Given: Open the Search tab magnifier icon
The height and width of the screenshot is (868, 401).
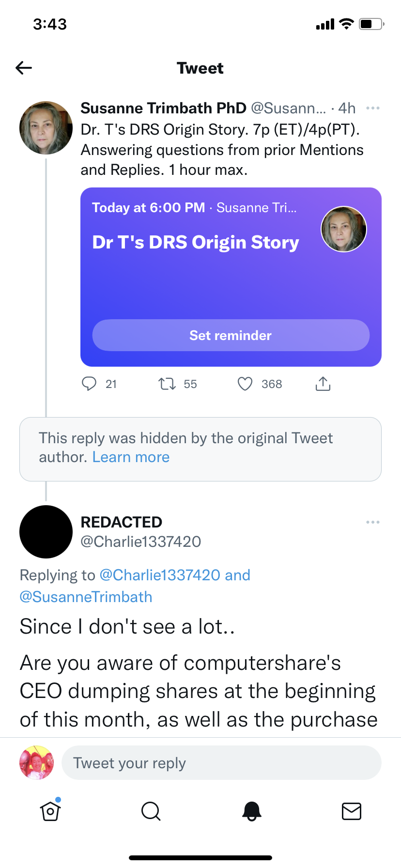Looking at the screenshot, I should pos(151,811).
